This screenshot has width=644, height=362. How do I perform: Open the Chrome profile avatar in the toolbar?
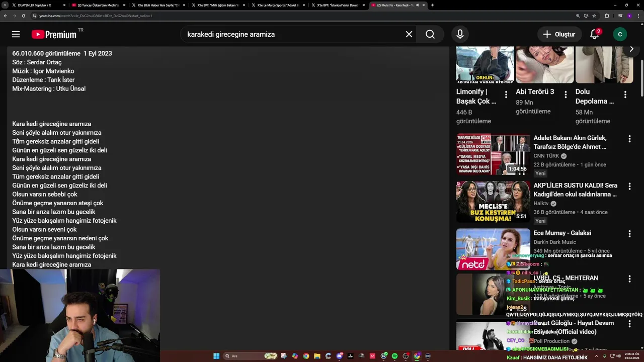click(x=629, y=16)
